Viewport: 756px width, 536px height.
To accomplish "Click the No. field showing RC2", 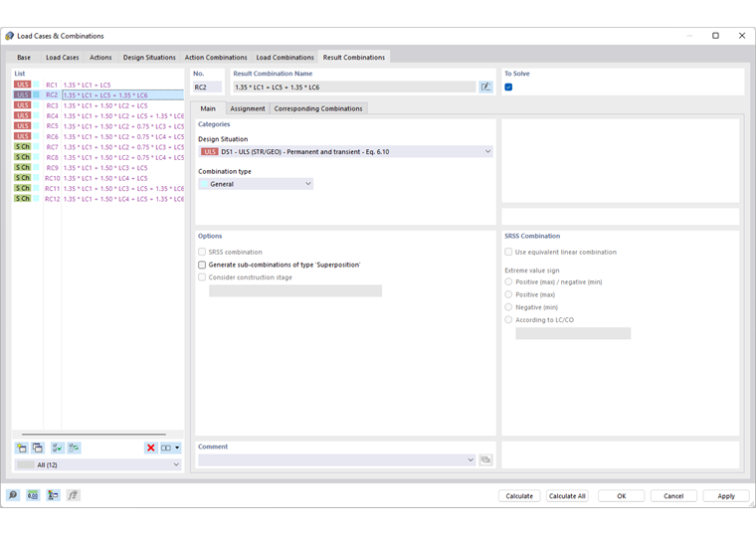I will click(x=207, y=87).
